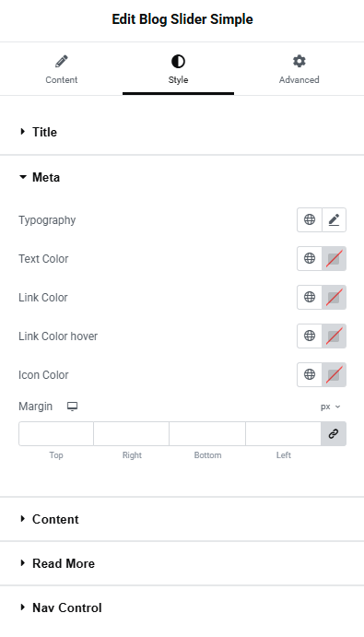Viewport: 364px width, 637px height.
Task: Click the Icon Color global globe icon
Action: pyautogui.click(x=310, y=374)
